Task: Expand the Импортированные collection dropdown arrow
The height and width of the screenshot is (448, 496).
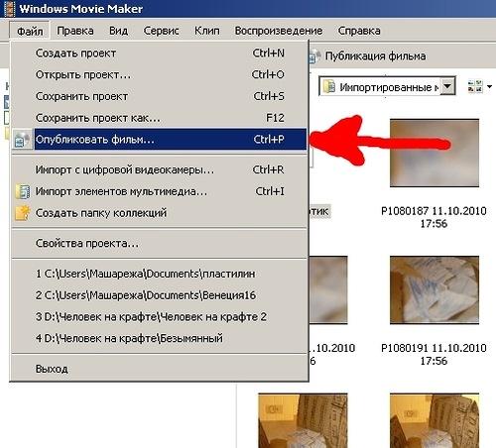Action: 447,86
